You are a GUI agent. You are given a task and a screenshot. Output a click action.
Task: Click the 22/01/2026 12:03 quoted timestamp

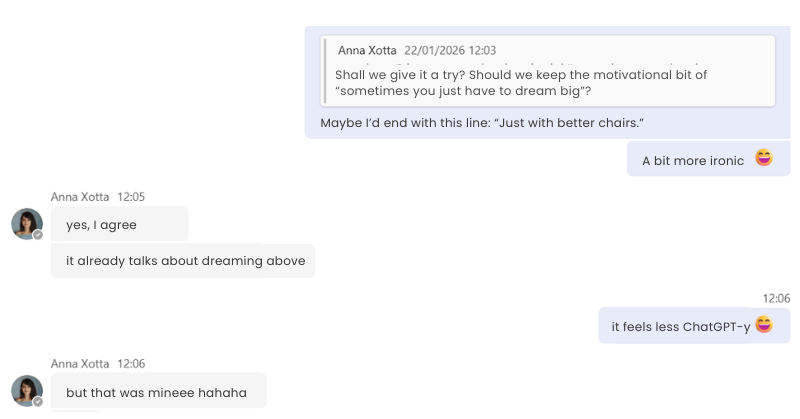tap(449, 50)
